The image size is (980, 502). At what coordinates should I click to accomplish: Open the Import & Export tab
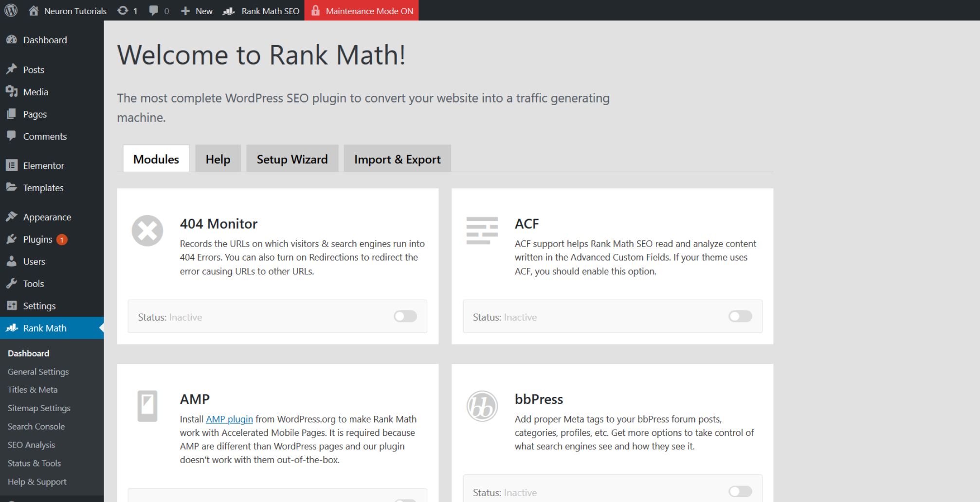click(397, 159)
